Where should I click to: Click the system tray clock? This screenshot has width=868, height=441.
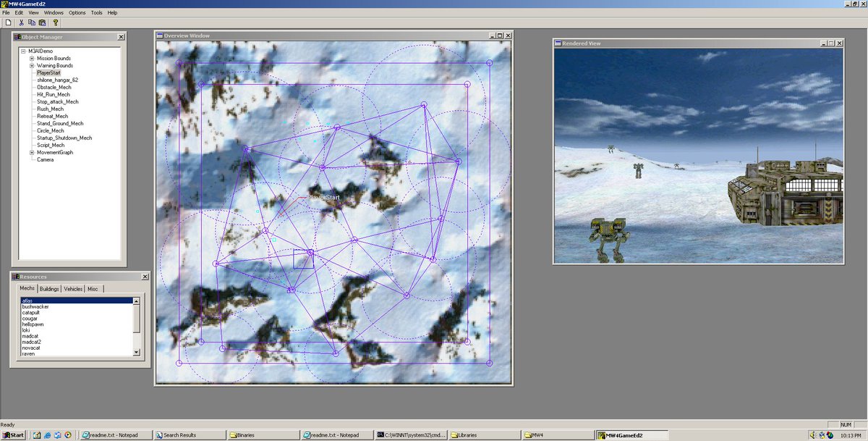849,434
